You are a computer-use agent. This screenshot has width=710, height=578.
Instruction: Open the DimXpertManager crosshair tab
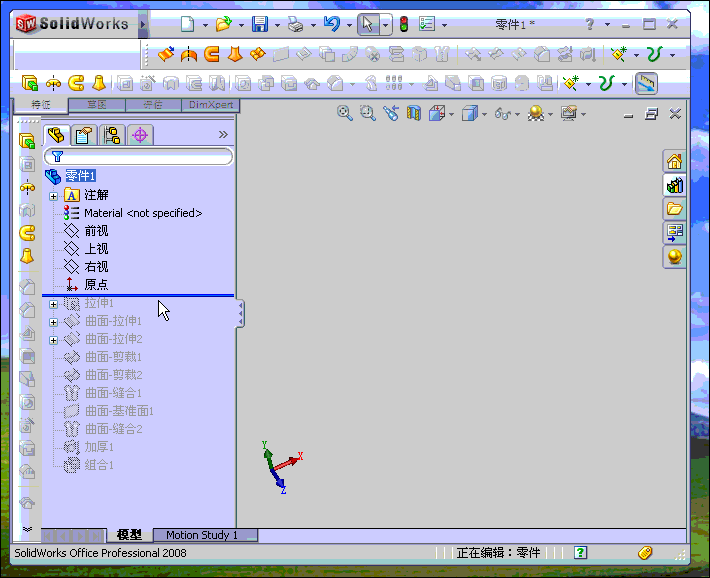[140, 135]
